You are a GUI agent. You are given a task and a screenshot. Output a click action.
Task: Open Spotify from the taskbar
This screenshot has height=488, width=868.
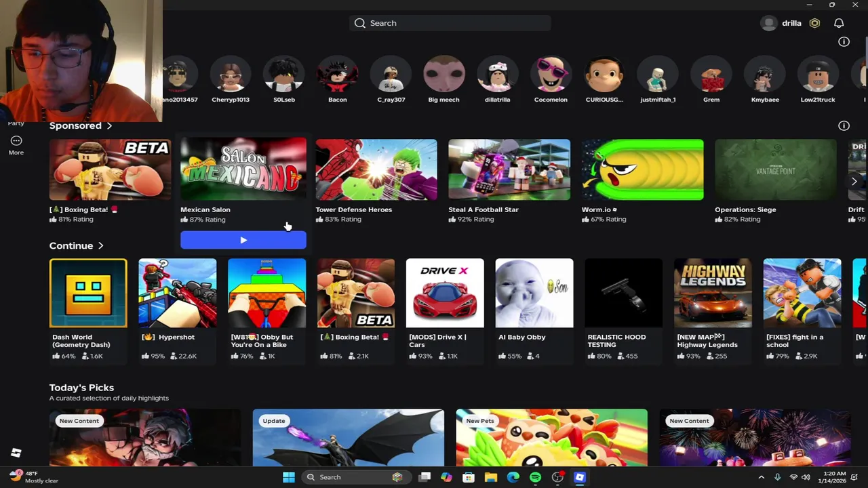(x=535, y=477)
